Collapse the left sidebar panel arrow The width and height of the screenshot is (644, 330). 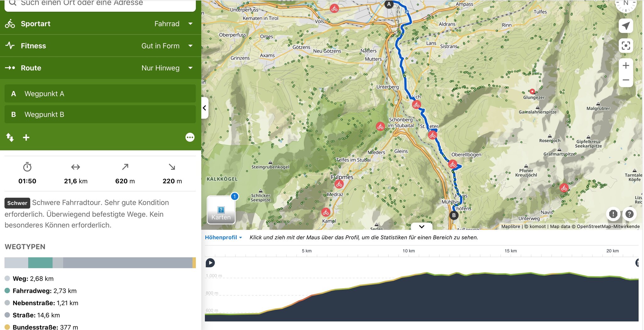click(x=204, y=108)
